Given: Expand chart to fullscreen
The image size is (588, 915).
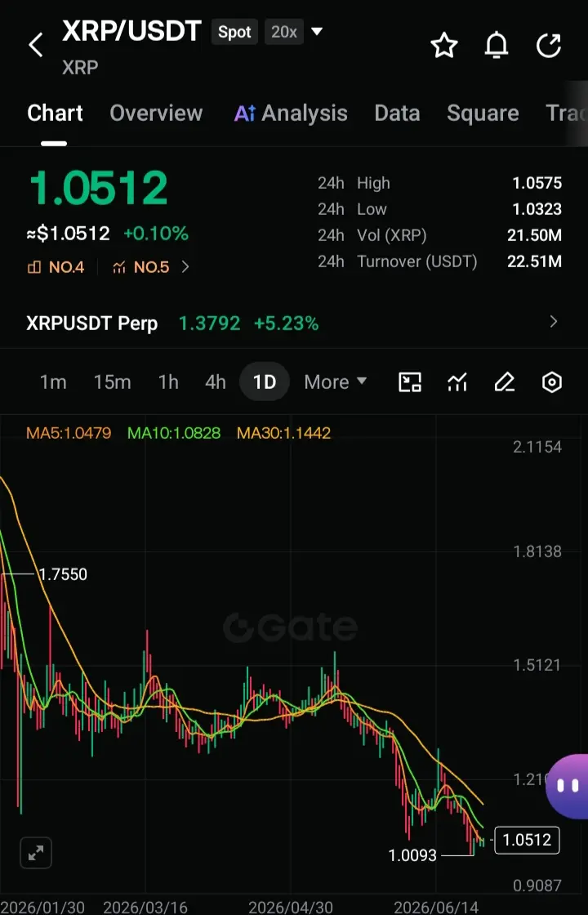Looking at the screenshot, I should tap(36, 854).
